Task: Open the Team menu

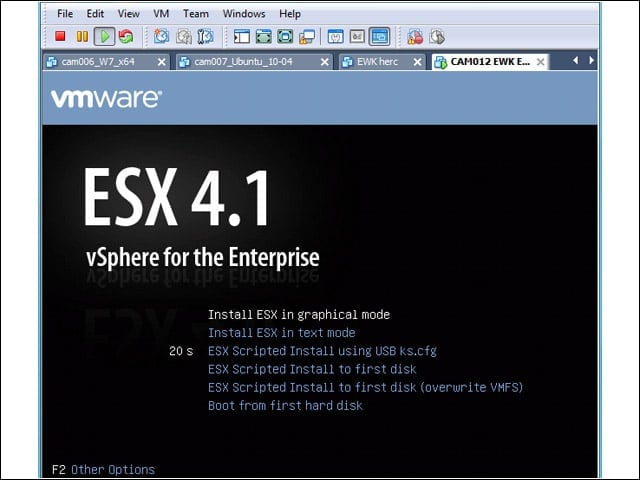Action: coord(196,13)
